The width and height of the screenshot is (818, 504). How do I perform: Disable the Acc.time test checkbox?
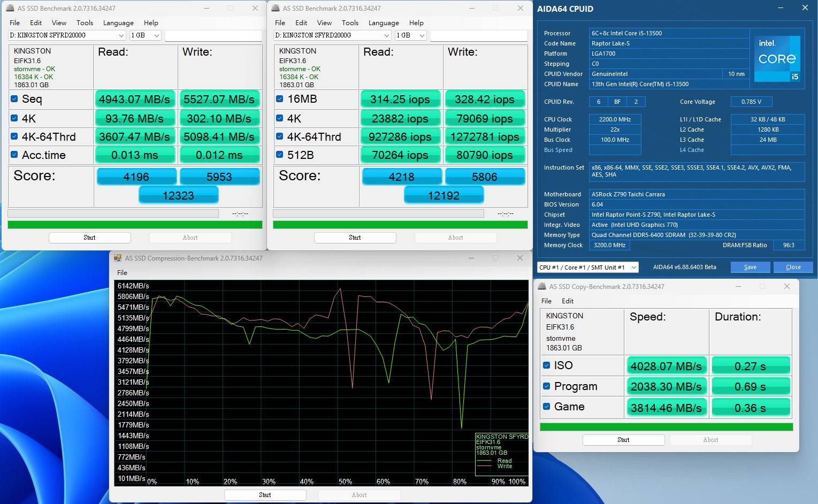14,155
